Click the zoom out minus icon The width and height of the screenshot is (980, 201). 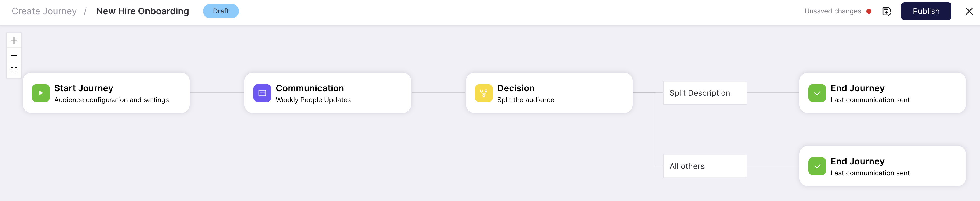(x=14, y=55)
